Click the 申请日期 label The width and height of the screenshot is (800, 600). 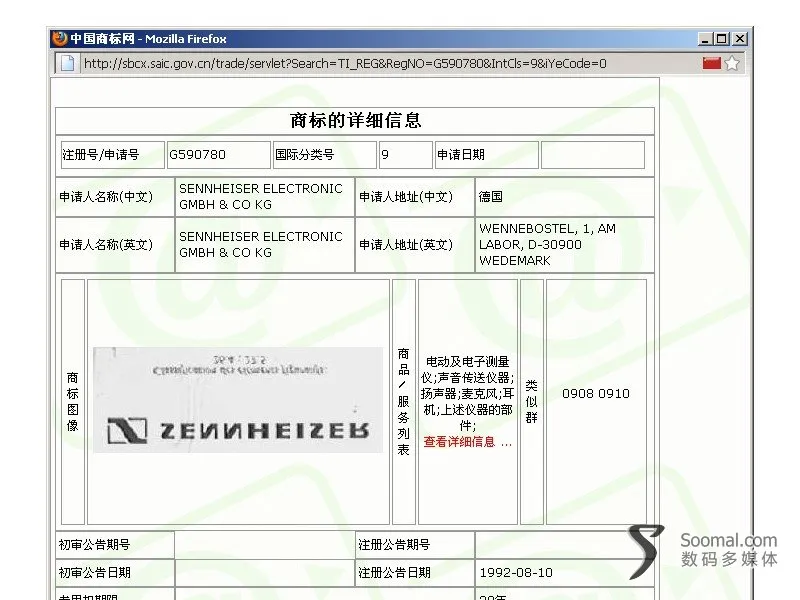pos(461,155)
